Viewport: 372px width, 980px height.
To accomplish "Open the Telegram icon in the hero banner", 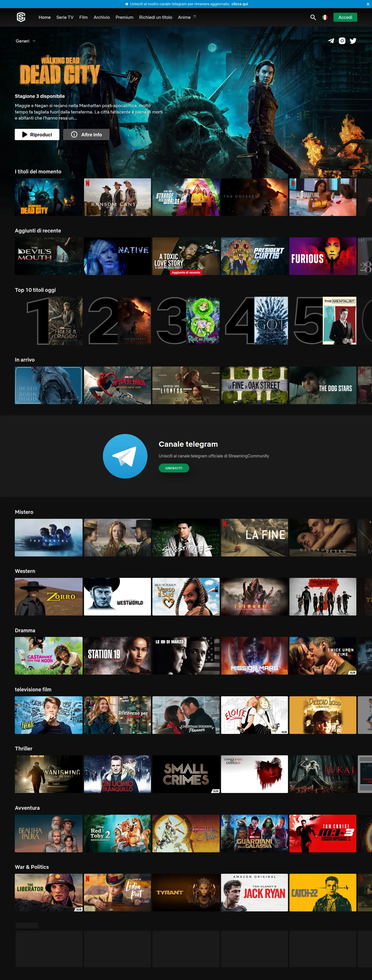I will tap(331, 41).
